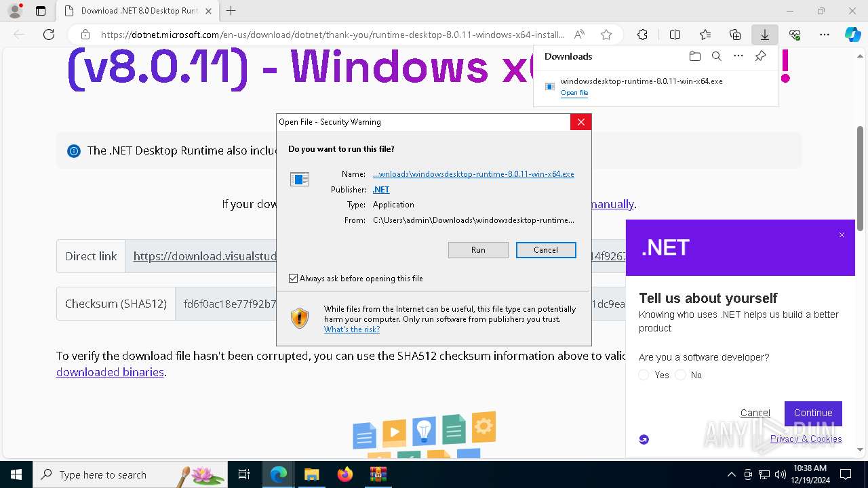Open the Extensions puzzle icon
868x488 pixels.
[642, 35]
